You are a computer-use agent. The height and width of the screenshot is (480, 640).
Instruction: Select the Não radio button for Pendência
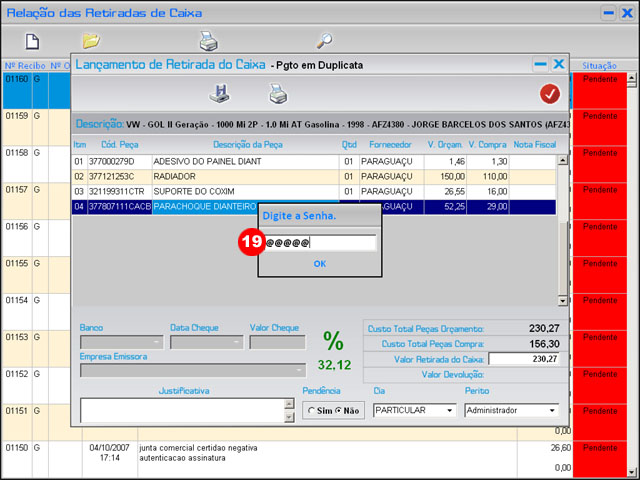click(x=337, y=410)
